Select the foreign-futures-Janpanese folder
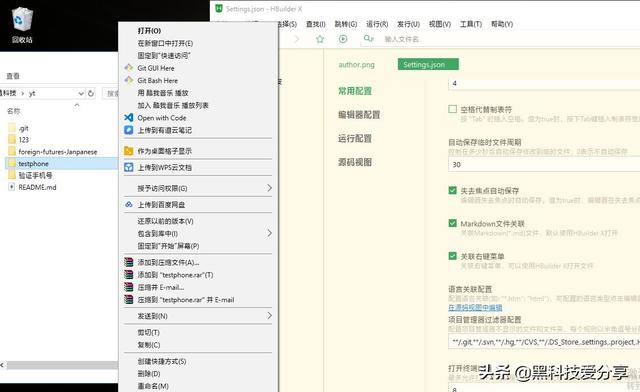Image resolution: width=640 pixels, height=392 pixels. point(58,151)
